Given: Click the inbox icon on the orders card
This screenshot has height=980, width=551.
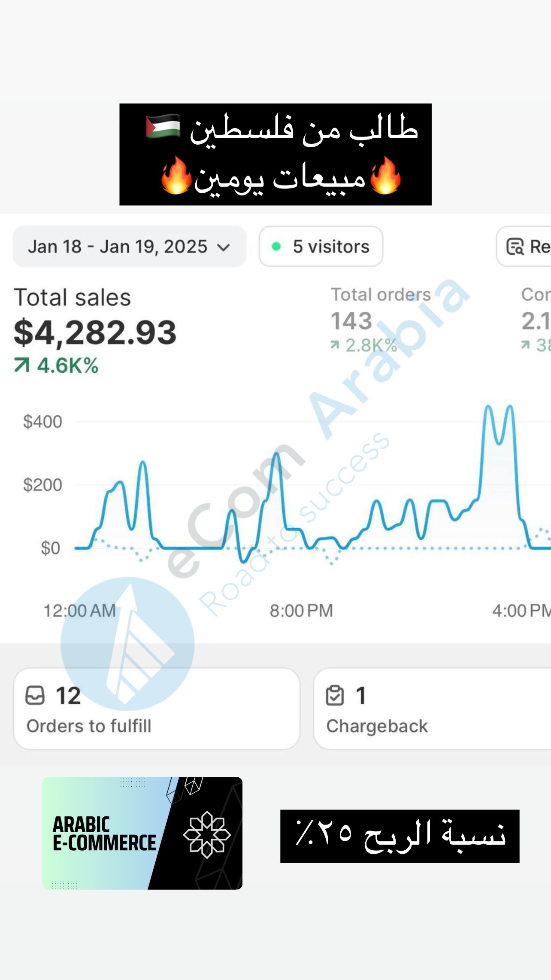Looking at the screenshot, I should click(x=35, y=696).
